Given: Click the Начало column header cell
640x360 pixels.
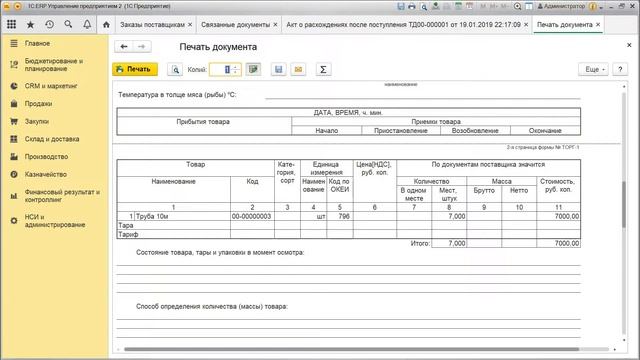Looking at the screenshot, I should tap(327, 131).
